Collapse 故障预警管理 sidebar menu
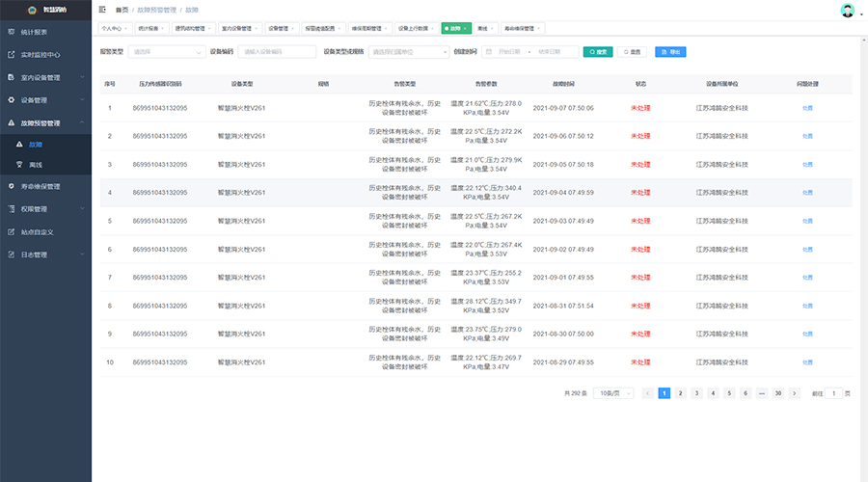The height and width of the screenshot is (482, 868). 45,123
